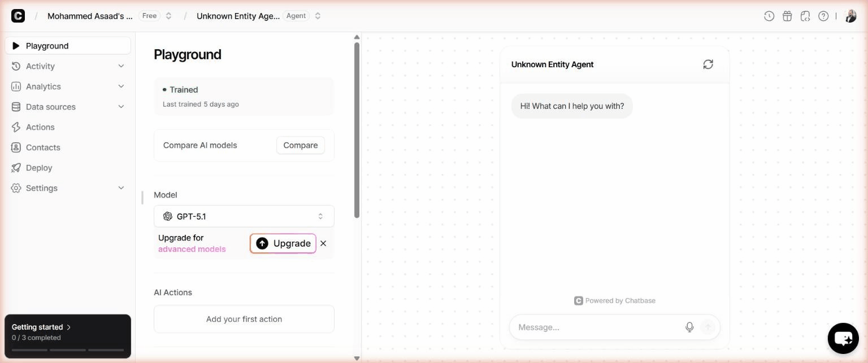Click the Chatbase logo in top left
Image resolution: width=868 pixels, height=363 pixels.
click(x=18, y=15)
